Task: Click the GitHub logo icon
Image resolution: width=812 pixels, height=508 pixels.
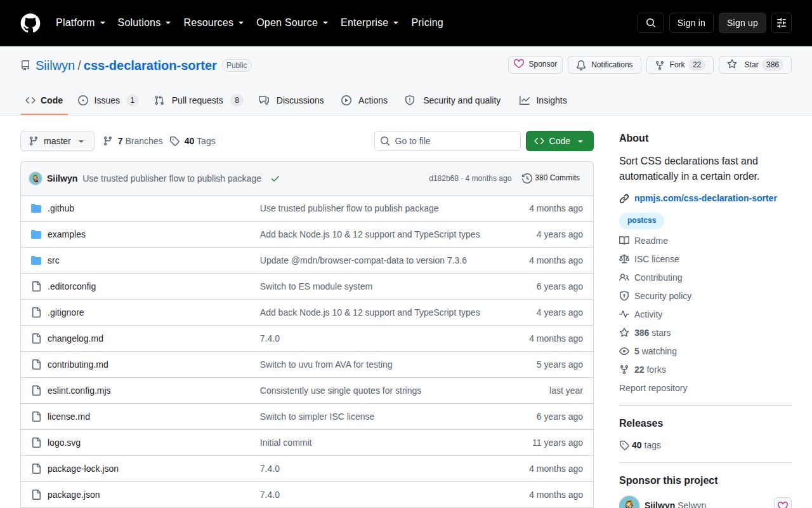Action: tap(30, 23)
